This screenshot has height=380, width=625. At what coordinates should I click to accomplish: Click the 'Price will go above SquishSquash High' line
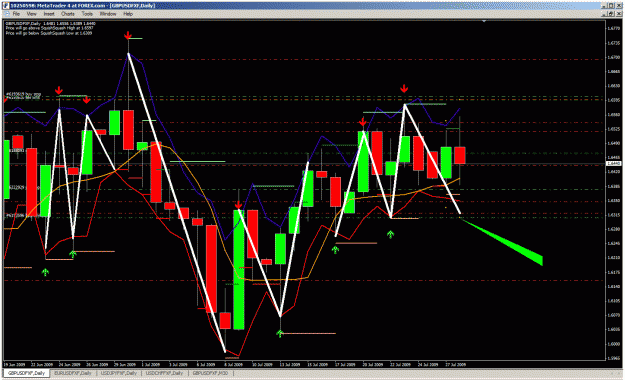tap(49, 28)
